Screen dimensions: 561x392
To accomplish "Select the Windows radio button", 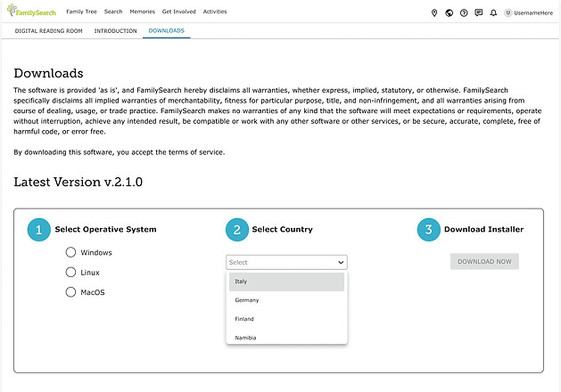I will 70,252.
